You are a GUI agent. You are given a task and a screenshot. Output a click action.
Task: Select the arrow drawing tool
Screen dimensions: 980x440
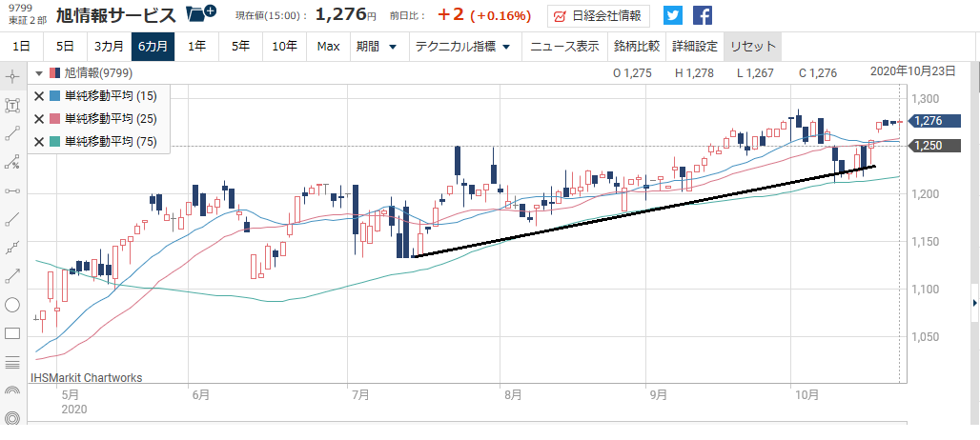point(12,276)
